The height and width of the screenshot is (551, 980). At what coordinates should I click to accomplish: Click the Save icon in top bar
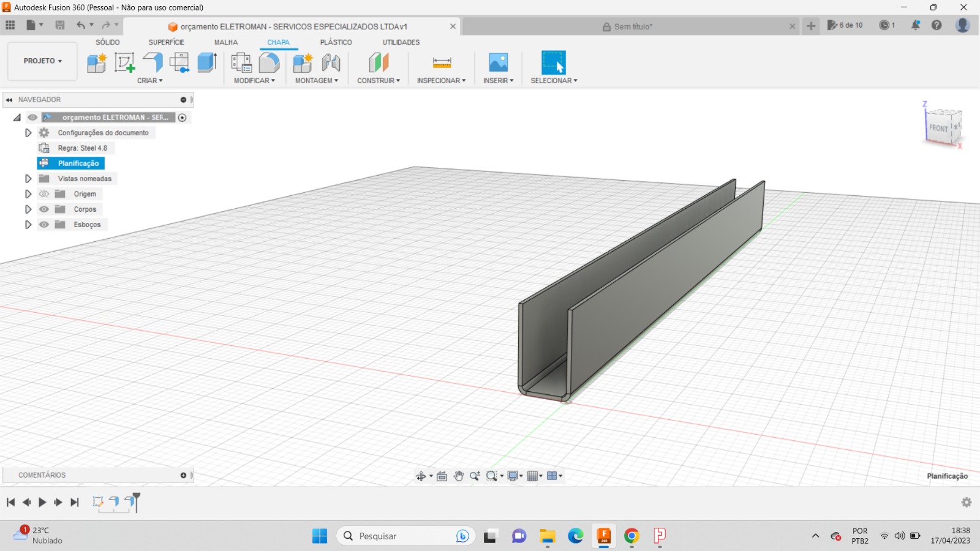point(60,25)
